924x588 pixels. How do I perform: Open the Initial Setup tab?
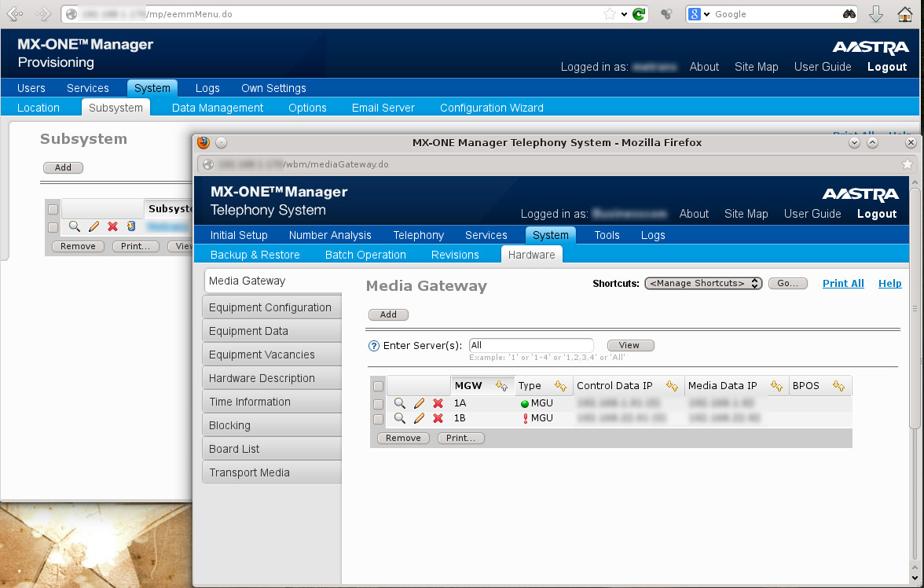pos(239,235)
